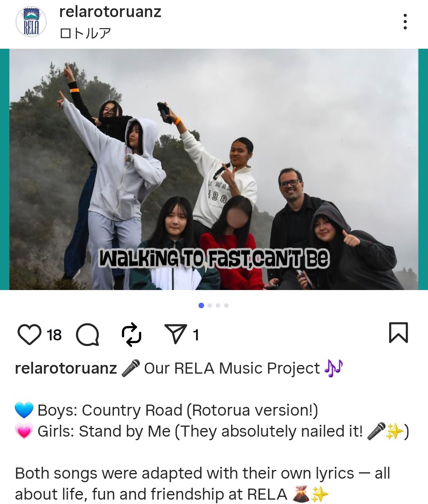Tap the group photo on the hill

[x=214, y=170]
